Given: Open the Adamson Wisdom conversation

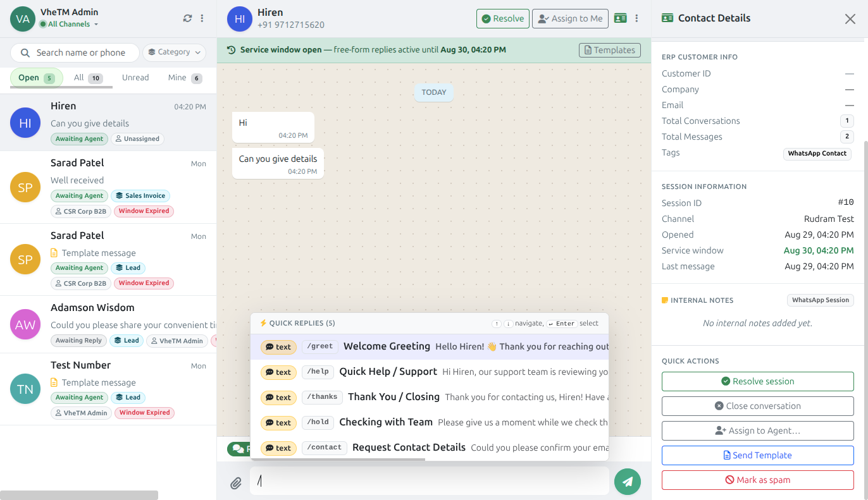Looking at the screenshot, I should pyautogui.click(x=108, y=324).
